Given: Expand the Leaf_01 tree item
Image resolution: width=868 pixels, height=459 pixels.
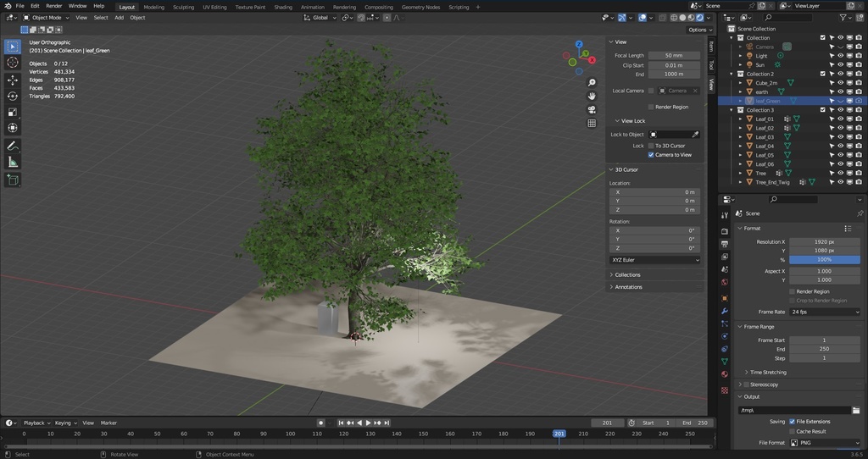Looking at the screenshot, I should [x=741, y=119].
